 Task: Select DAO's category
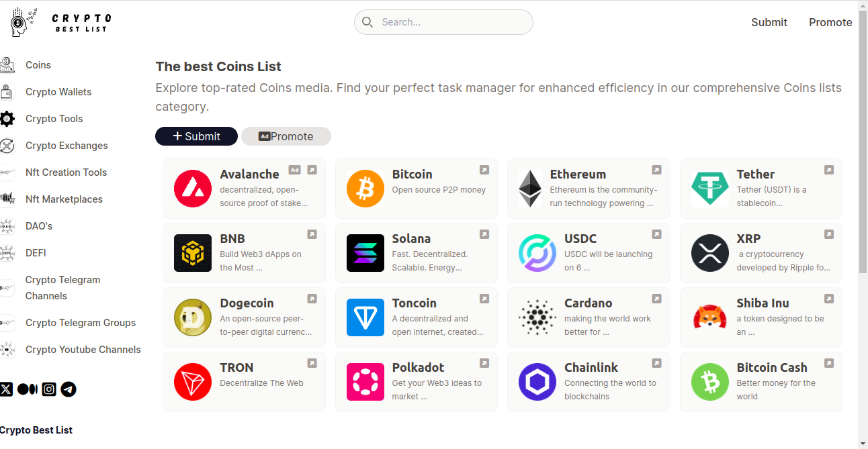(39, 226)
